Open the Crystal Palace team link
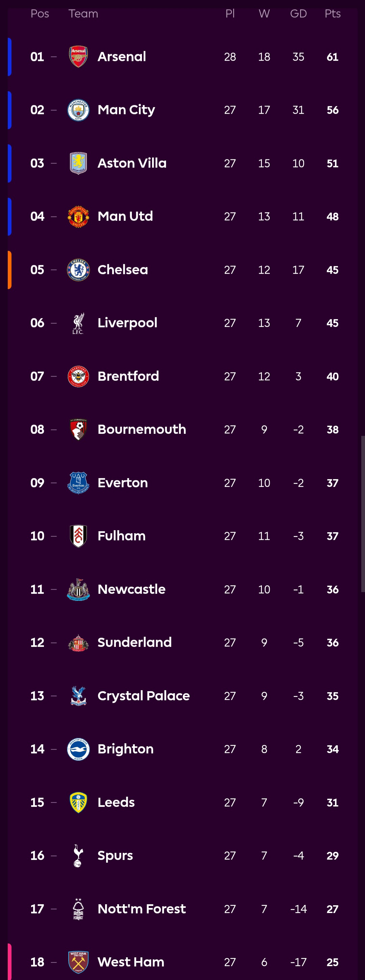 tap(143, 696)
